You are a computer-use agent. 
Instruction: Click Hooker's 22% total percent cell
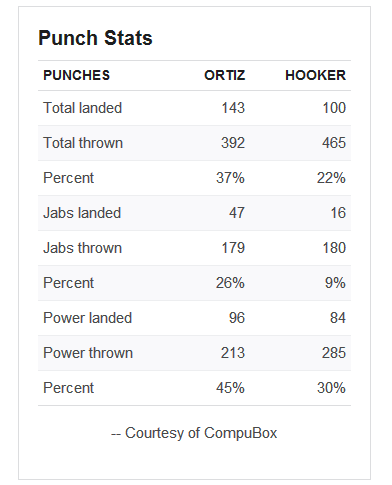point(331,178)
